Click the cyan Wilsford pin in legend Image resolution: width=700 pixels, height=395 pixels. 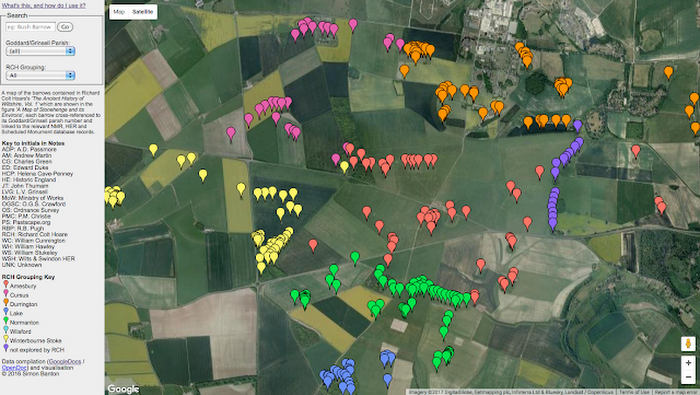[x=6, y=329]
